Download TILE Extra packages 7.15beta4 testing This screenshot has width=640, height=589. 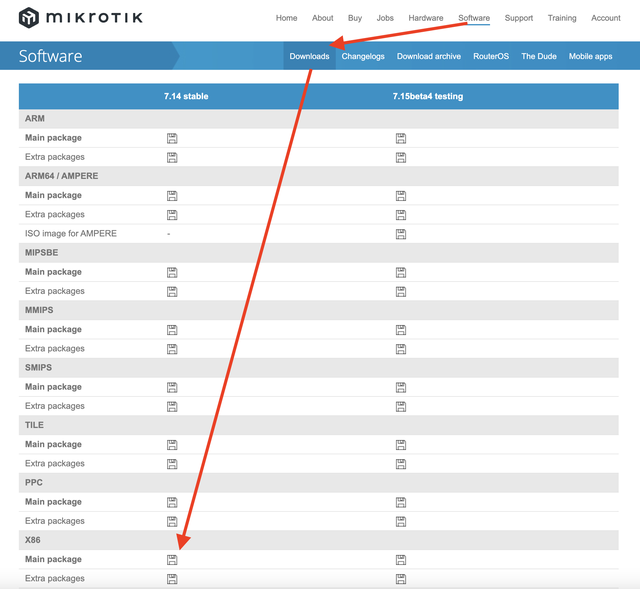pos(401,464)
